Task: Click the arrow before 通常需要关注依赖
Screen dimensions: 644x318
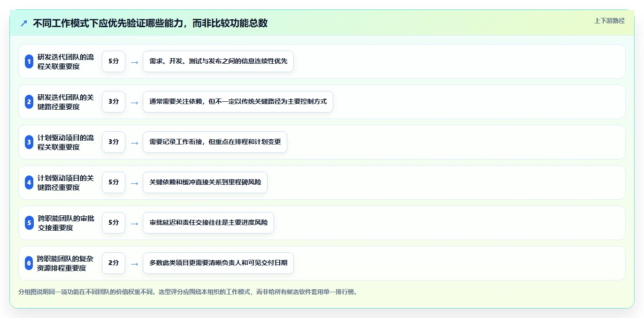Action: (134, 102)
